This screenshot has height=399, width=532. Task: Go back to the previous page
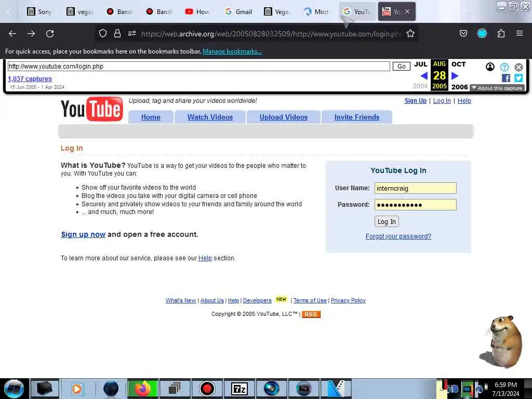(x=12, y=34)
